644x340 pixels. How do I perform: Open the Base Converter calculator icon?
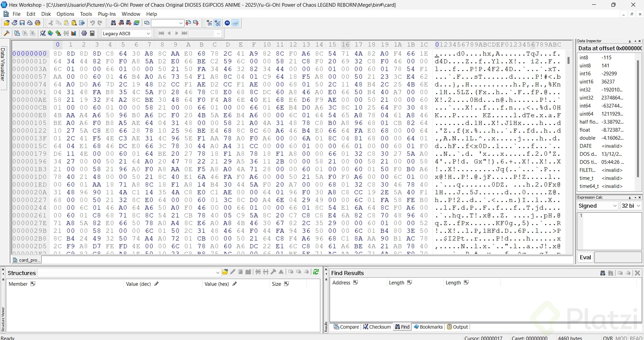point(92,33)
